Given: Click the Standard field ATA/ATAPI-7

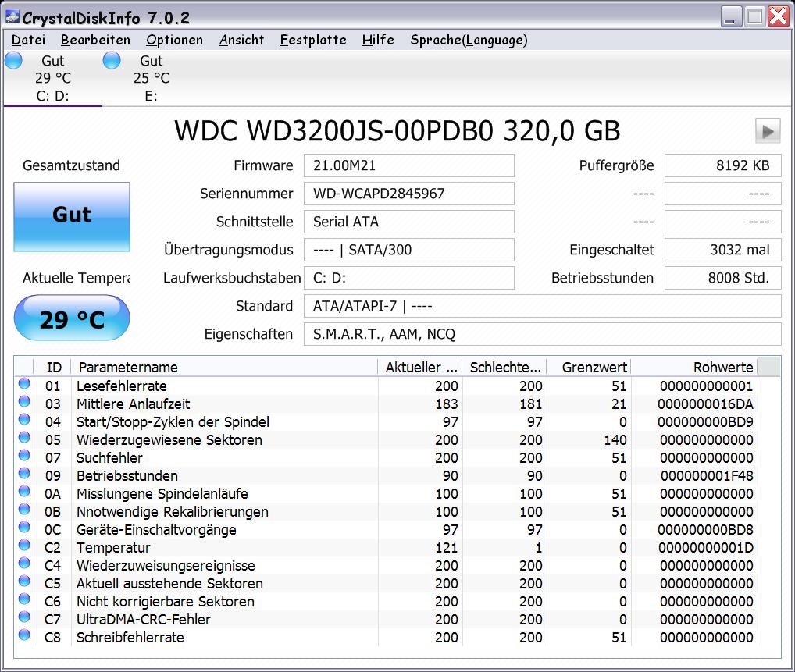Looking at the screenshot, I should pos(543,306).
